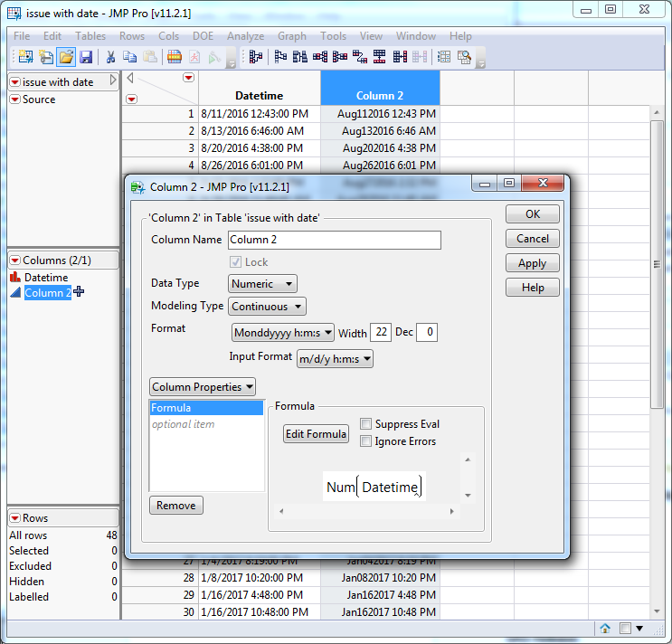Open red triangle menu for issue with date
The height and width of the screenshot is (644, 672).
tap(15, 81)
